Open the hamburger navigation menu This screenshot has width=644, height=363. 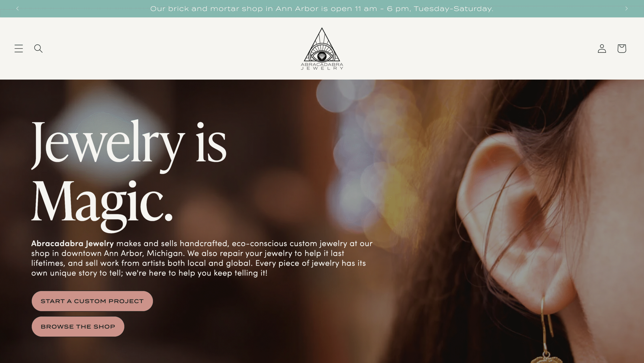point(19,49)
